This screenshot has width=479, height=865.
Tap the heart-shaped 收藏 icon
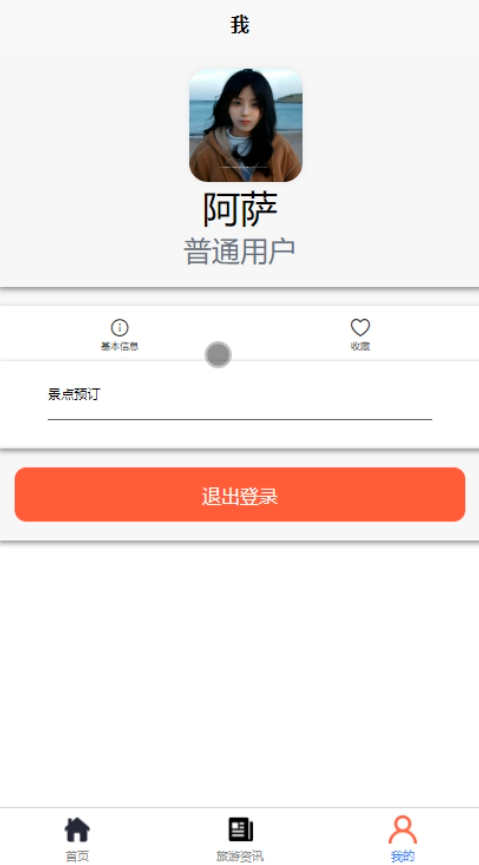[x=360, y=328]
